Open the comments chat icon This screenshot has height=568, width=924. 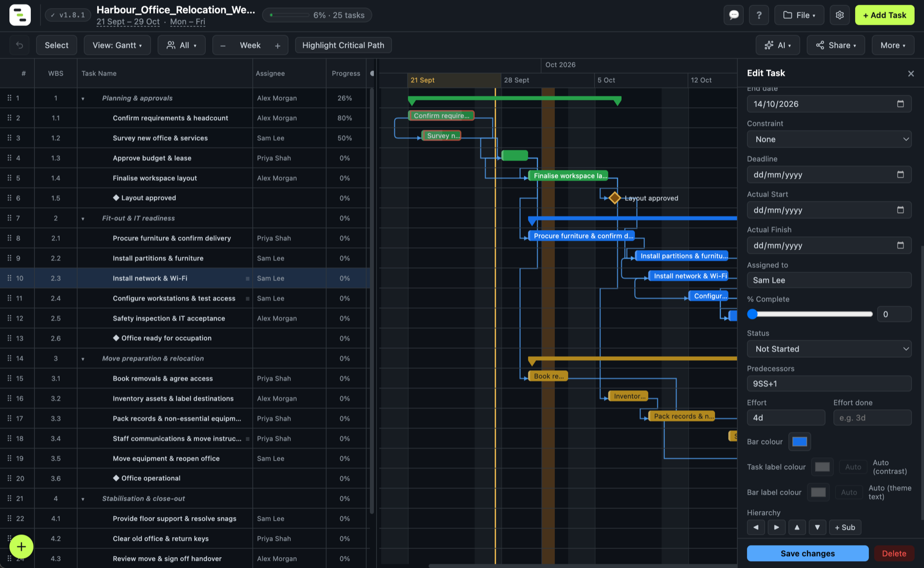pos(734,15)
